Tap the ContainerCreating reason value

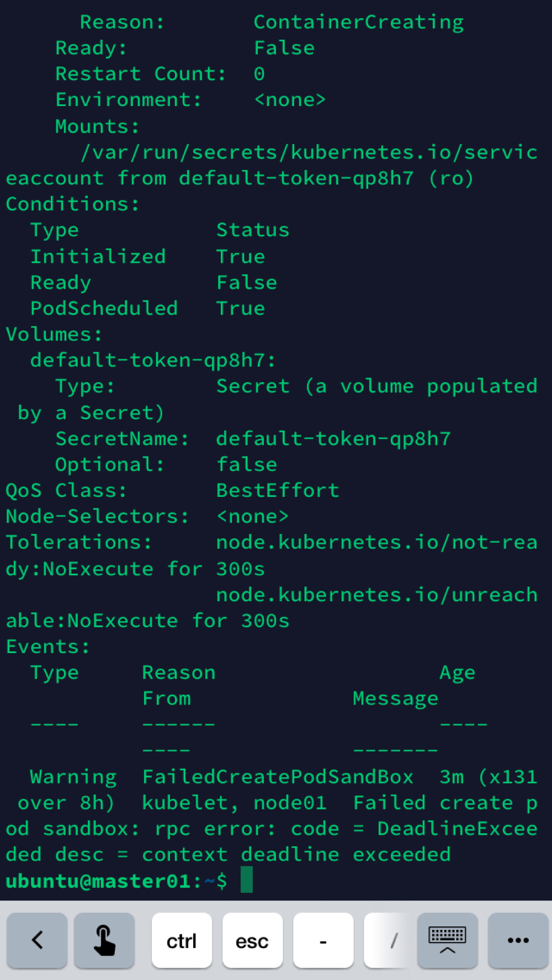pyautogui.click(x=358, y=22)
